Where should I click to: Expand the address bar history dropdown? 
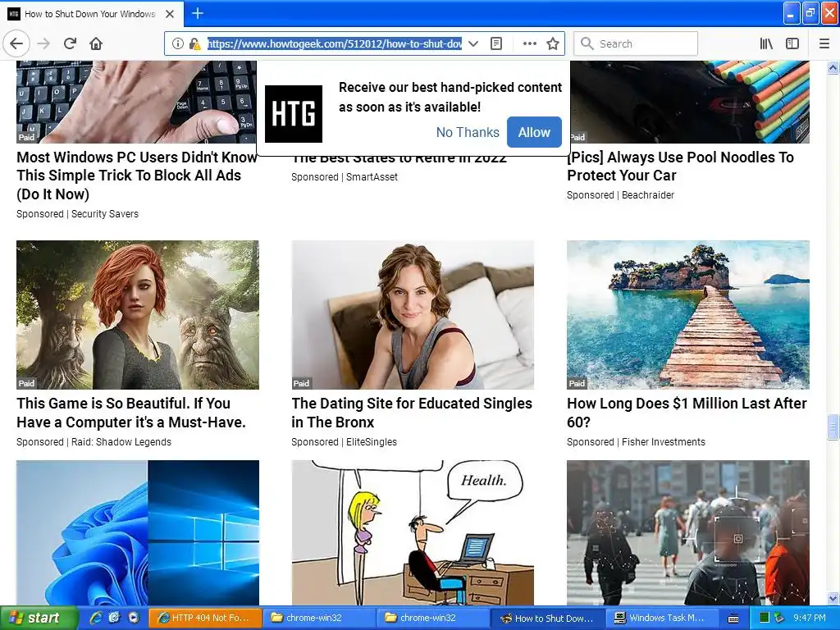[473, 43]
